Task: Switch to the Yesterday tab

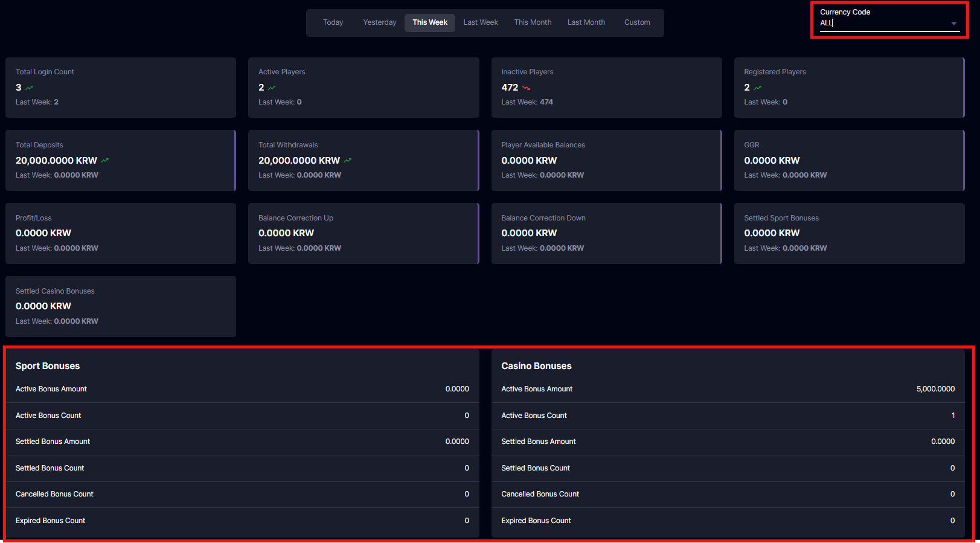Action: pyautogui.click(x=380, y=22)
